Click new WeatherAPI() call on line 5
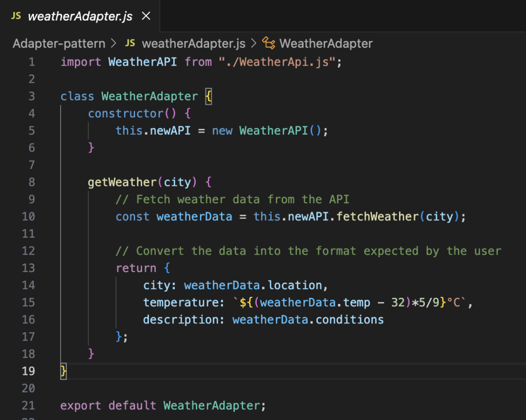The image size is (526, 420). point(267,131)
